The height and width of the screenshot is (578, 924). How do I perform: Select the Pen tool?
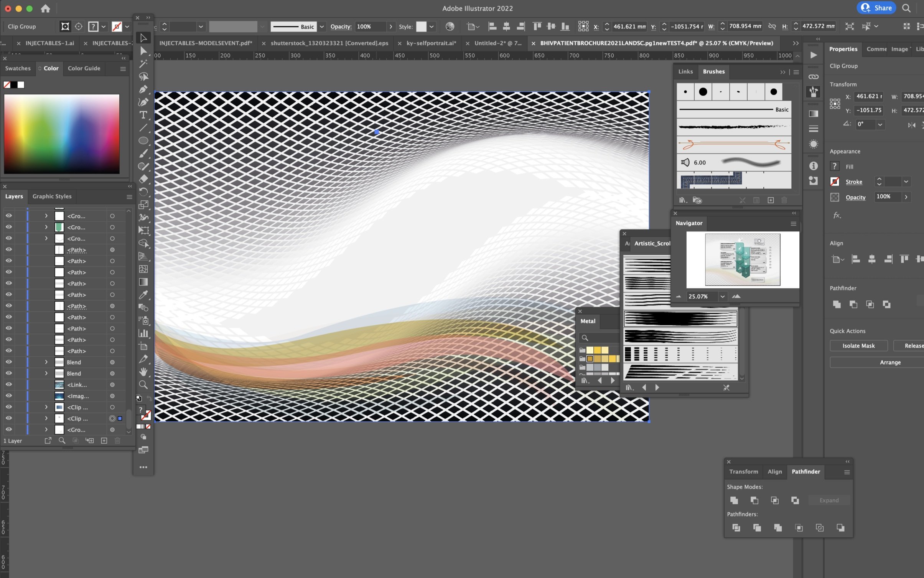(143, 89)
